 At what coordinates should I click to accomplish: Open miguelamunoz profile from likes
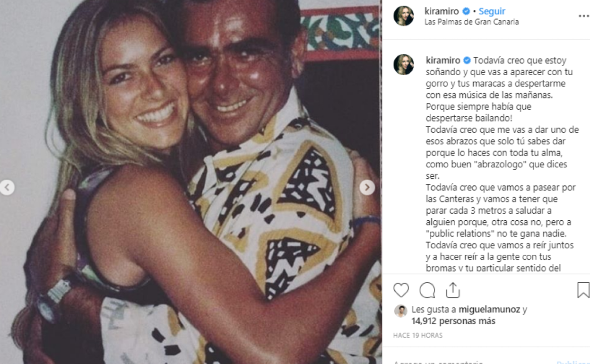(489, 310)
